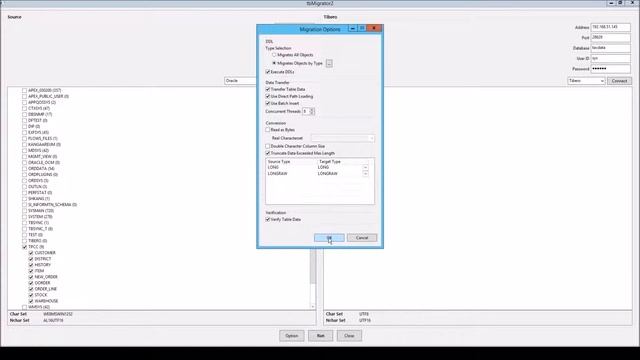Click the Tibero Address input field
Screen dimensions: 640x360
tap(610, 27)
